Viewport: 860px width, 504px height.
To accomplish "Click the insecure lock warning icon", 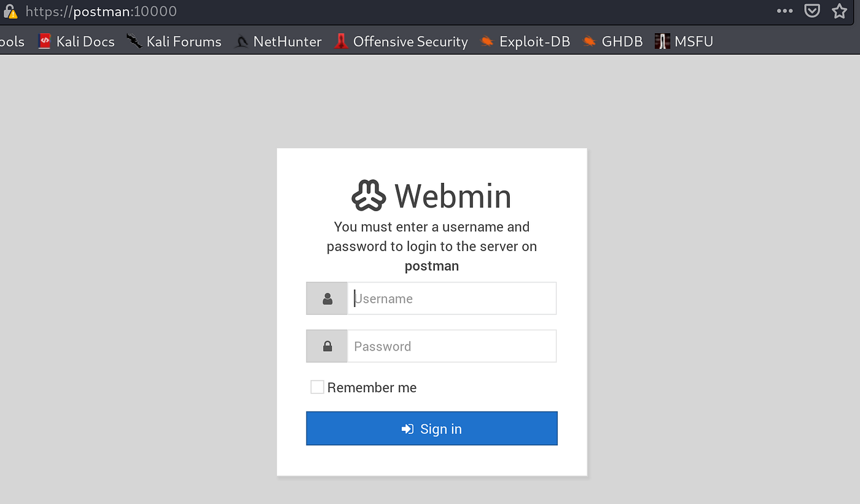I will [10, 11].
